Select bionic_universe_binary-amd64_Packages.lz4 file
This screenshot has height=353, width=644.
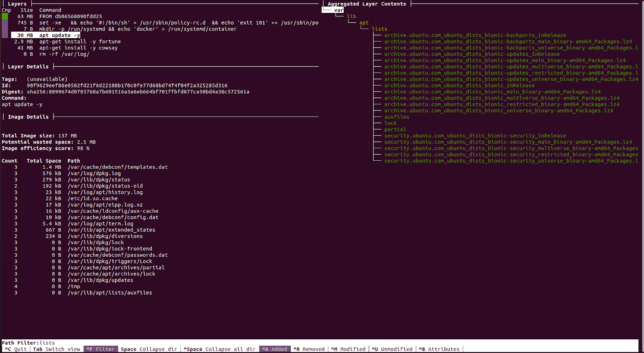point(498,110)
